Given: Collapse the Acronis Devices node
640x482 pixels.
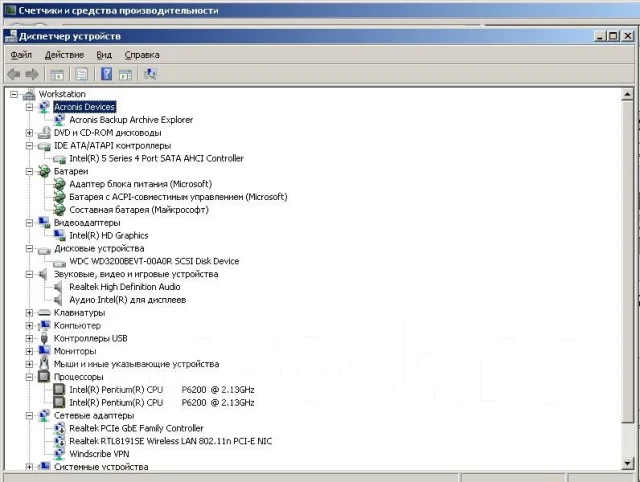Looking at the screenshot, I should pyautogui.click(x=29, y=107).
